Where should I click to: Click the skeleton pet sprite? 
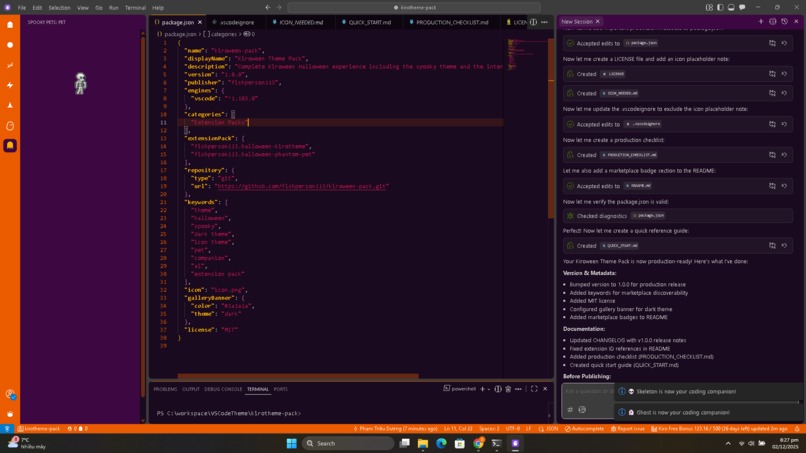(80, 84)
